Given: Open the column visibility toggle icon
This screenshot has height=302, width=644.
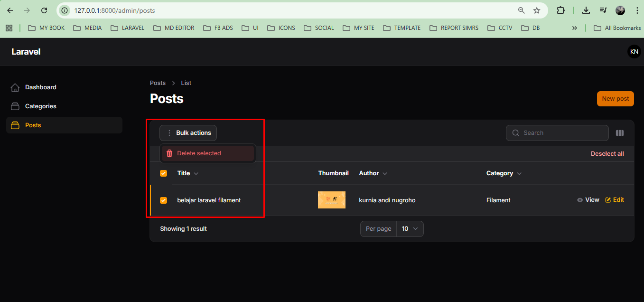Looking at the screenshot, I should pos(620,133).
